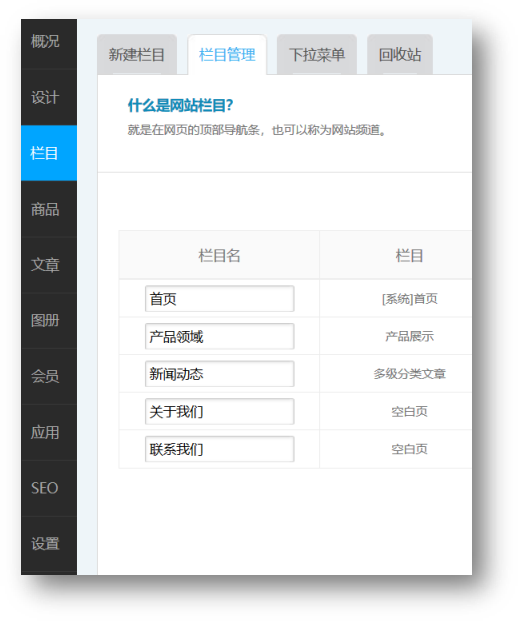The image size is (519, 622).
Task: Switch to the 下拉菜单 tab
Action: tap(317, 54)
